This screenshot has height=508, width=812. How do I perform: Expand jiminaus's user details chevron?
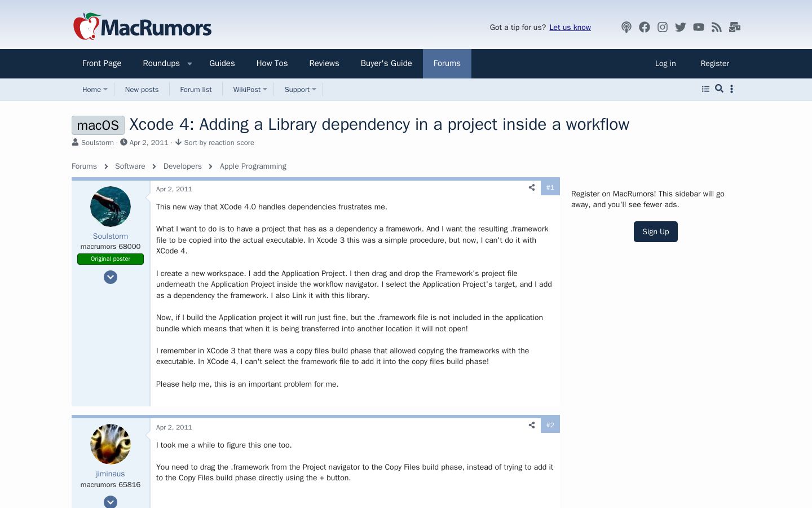coord(111,502)
